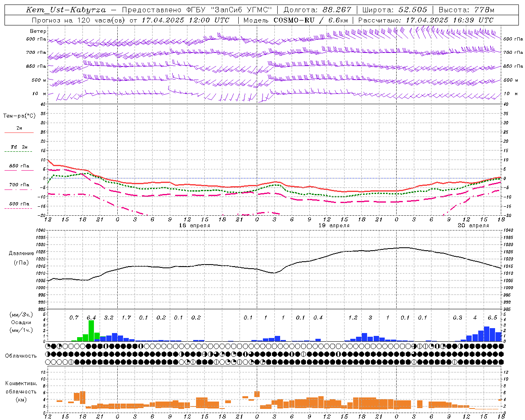Click the 19 апреля date label
This screenshot has width=525, height=420.
334,226
